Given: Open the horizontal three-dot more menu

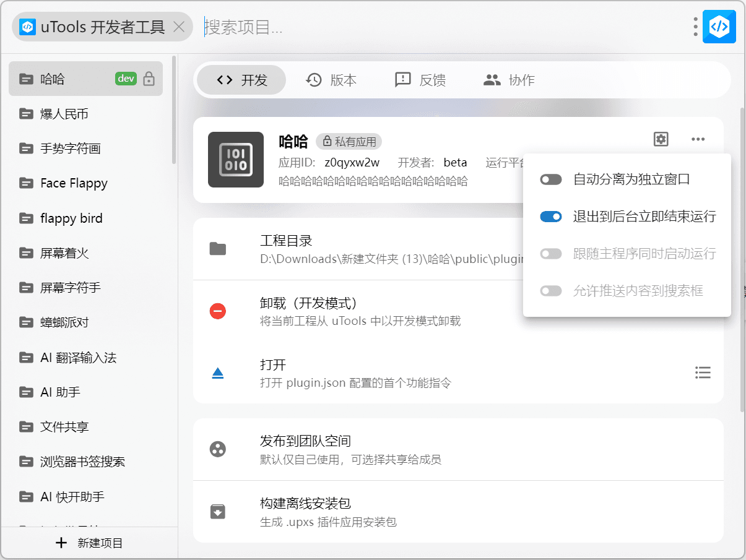Looking at the screenshot, I should (x=698, y=139).
